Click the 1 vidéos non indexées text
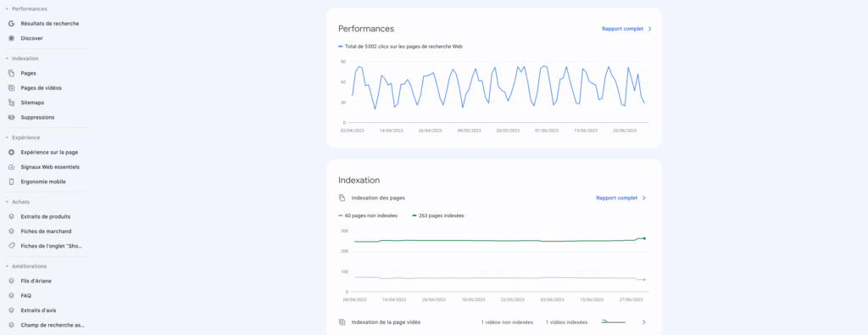This screenshot has width=868, height=335. click(x=507, y=321)
